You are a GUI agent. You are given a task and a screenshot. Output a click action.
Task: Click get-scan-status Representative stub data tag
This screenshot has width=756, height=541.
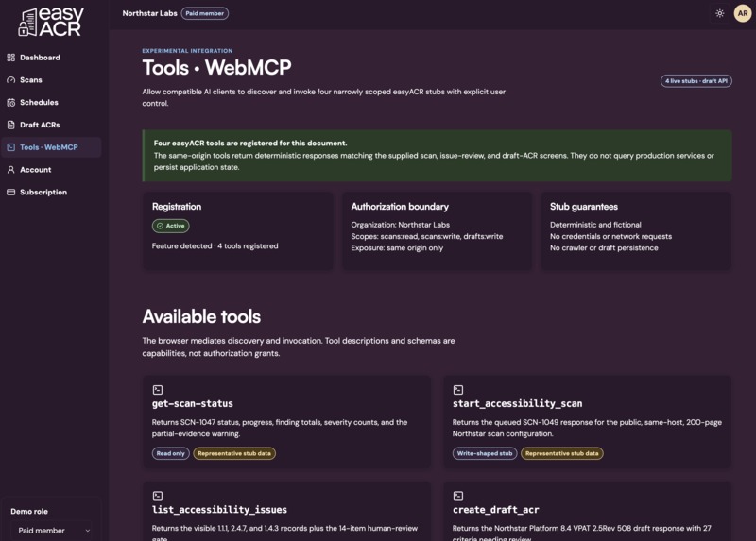pos(234,453)
